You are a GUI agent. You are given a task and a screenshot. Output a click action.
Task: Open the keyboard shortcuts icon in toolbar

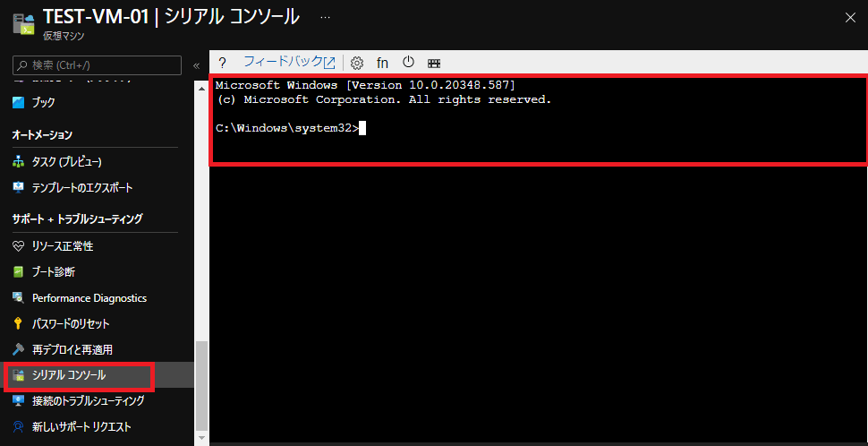pyautogui.click(x=435, y=64)
